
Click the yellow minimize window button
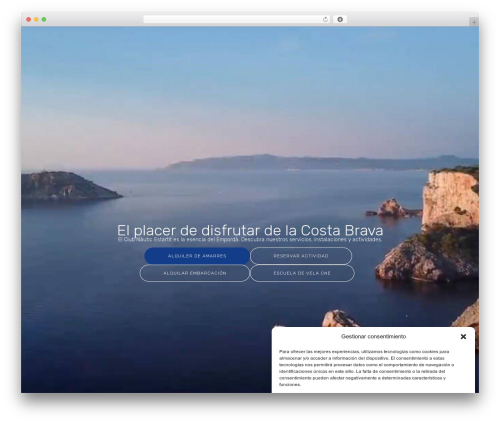click(x=36, y=20)
